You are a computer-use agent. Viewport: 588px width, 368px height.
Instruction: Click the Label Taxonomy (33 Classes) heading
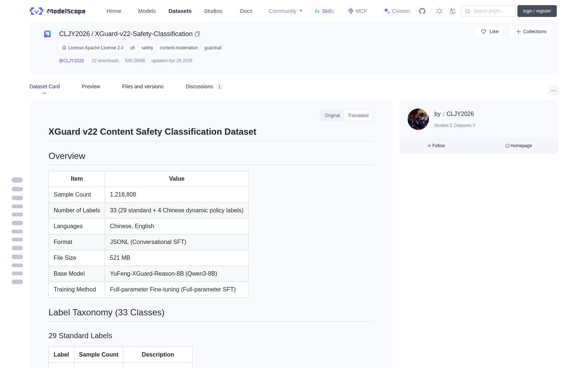107,312
